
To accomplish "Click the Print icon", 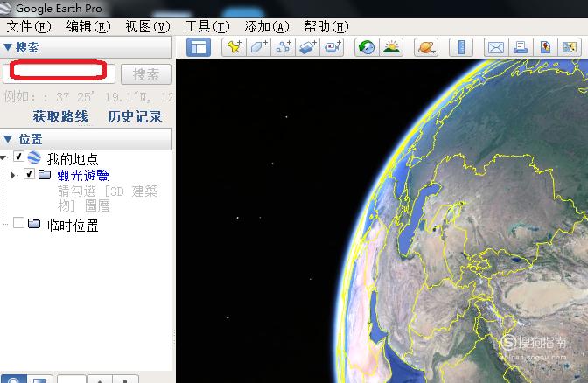I will [x=521, y=47].
